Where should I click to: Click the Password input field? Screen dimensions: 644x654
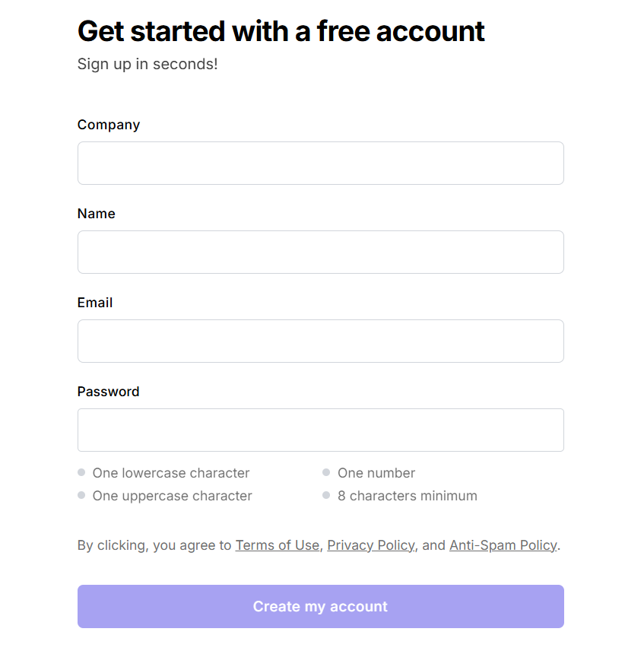click(320, 430)
